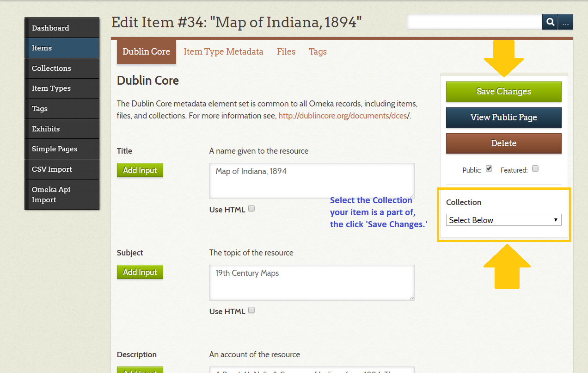The width and height of the screenshot is (588, 373).
Task: Click the Title text area
Action: (x=312, y=181)
